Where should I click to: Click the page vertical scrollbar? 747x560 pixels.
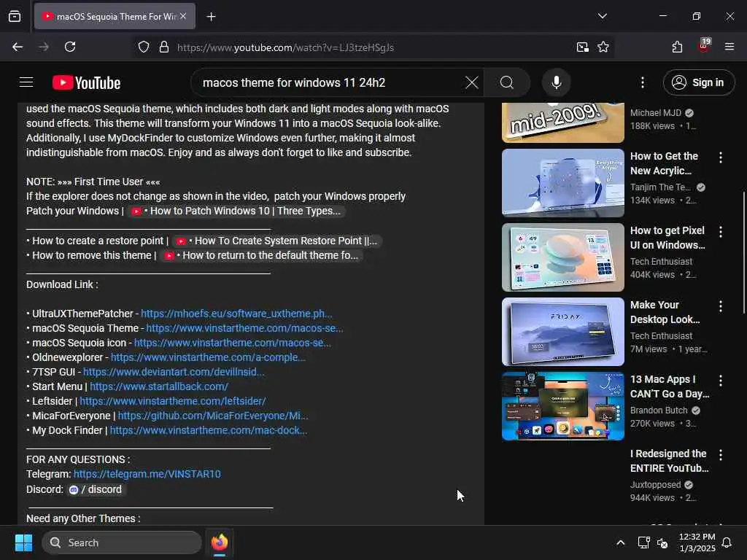click(743, 252)
